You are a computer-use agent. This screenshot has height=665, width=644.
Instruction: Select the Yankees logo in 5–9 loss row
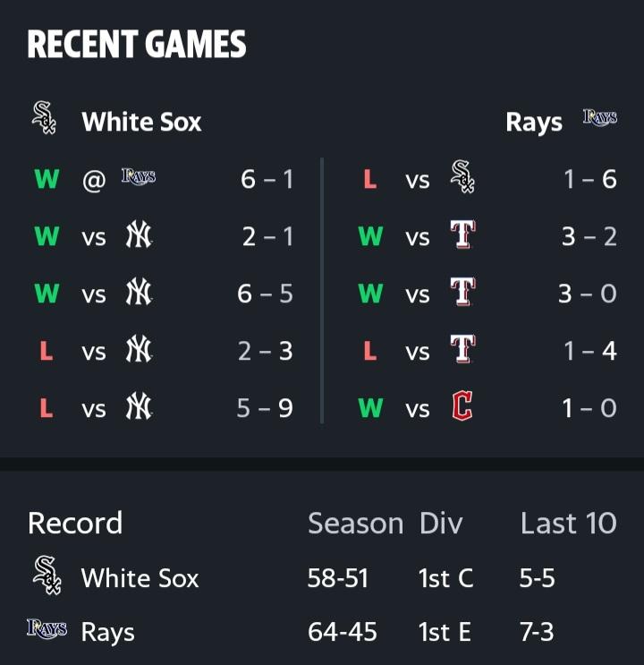[139, 405]
